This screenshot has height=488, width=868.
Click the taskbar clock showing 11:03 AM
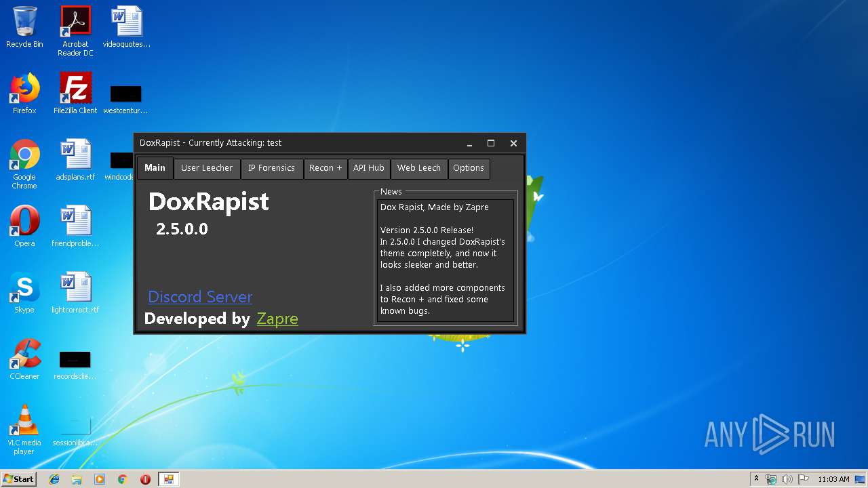point(833,479)
